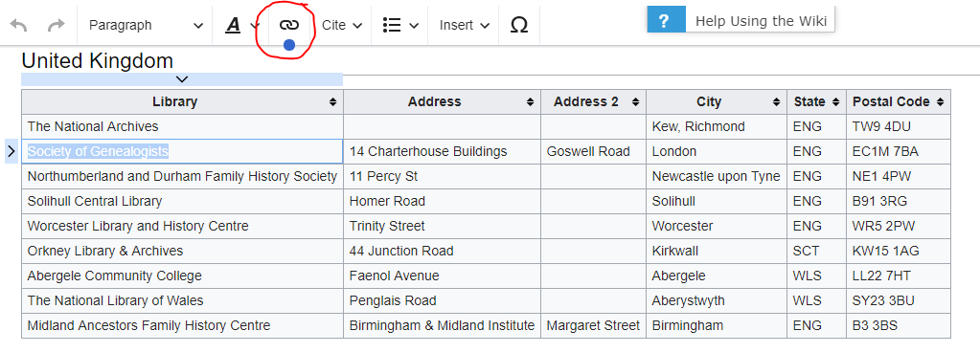The height and width of the screenshot is (353, 980).
Task: Open the bullet list structure menu
Action: pyautogui.click(x=400, y=26)
